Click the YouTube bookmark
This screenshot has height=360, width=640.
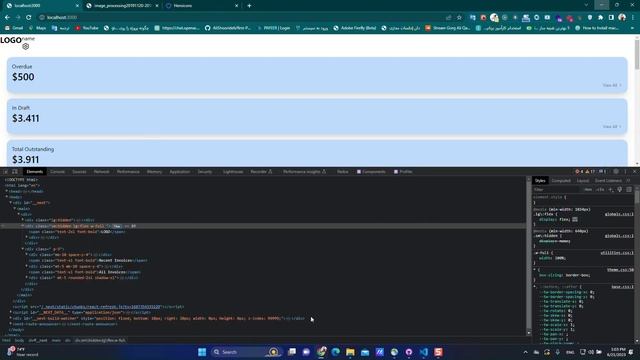coord(87,28)
